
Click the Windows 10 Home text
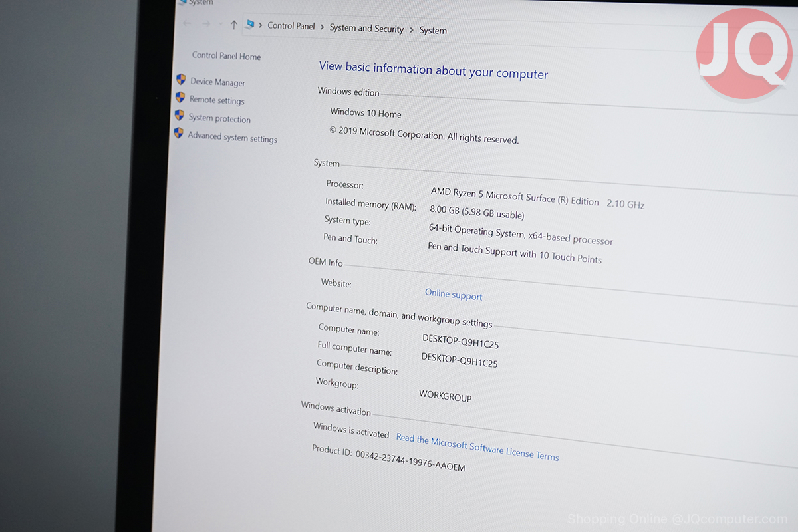click(x=366, y=113)
